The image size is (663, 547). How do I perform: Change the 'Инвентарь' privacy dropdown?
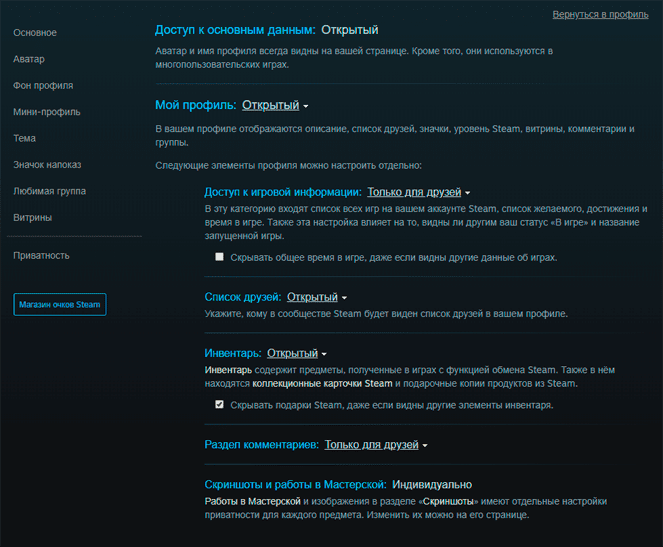(x=296, y=353)
